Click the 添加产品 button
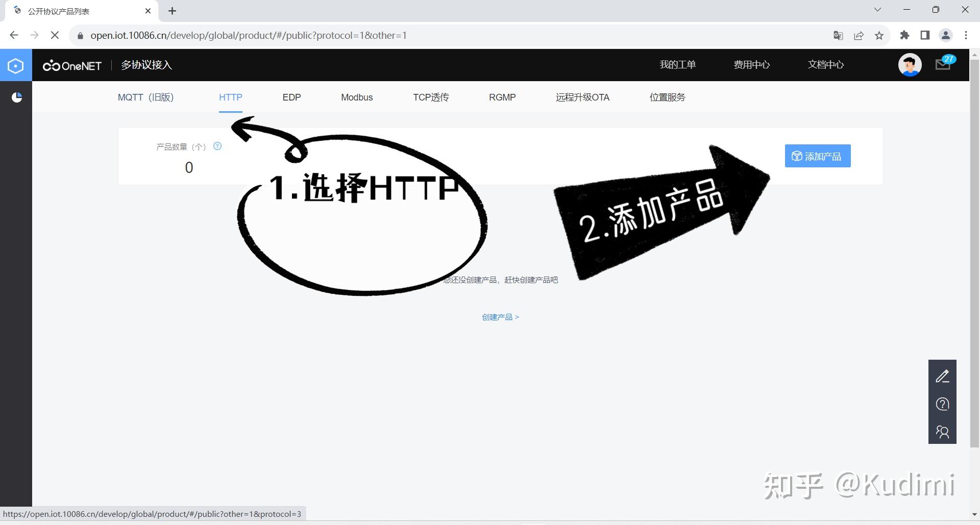Viewport: 980px width, 525px height. [x=817, y=156]
